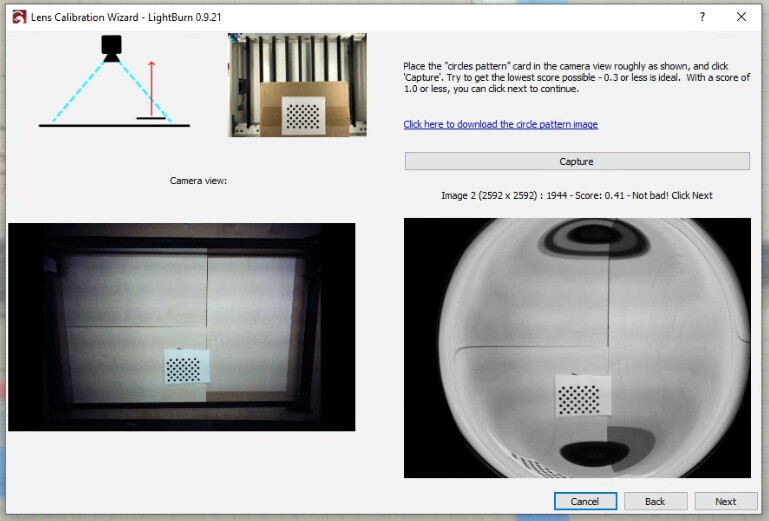The height and width of the screenshot is (521, 769).
Task: Go Back in the wizard
Action: [x=655, y=501]
